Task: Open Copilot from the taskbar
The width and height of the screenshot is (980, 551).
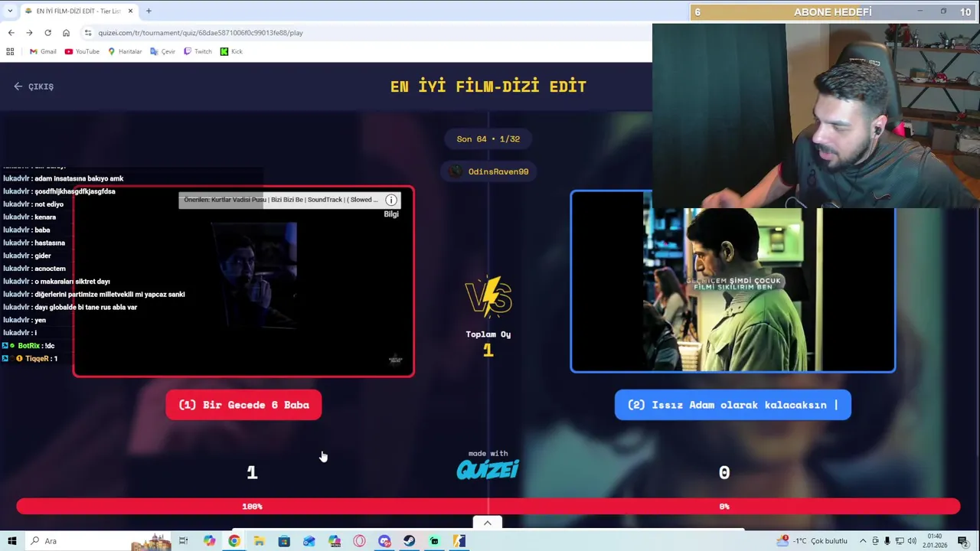Action: (209, 541)
